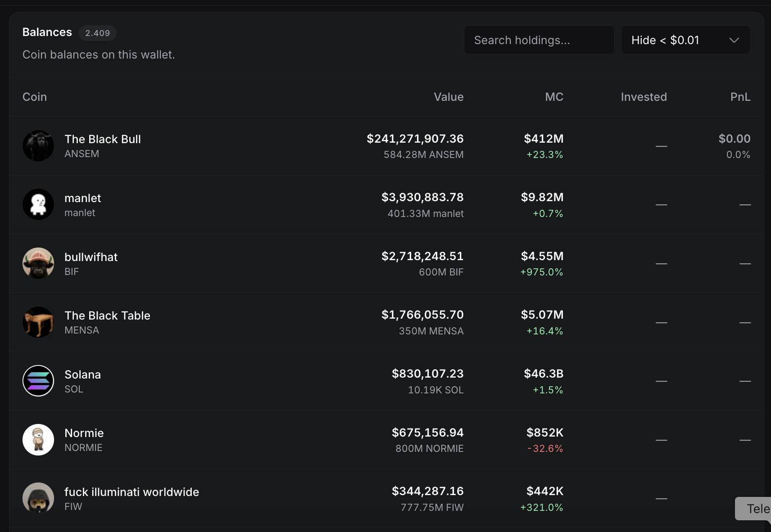Click the Balances section heading
Image resolution: width=771 pixels, height=532 pixels.
[x=47, y=32]
